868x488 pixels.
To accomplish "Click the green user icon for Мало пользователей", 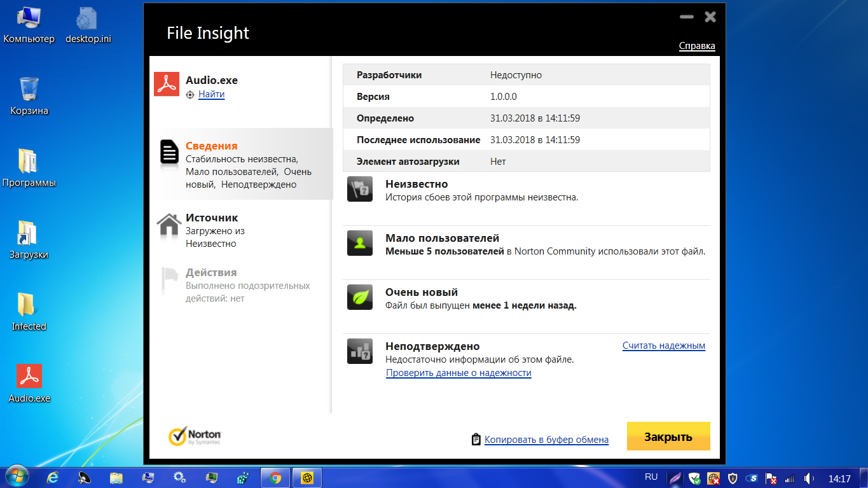I will point(360,244).
